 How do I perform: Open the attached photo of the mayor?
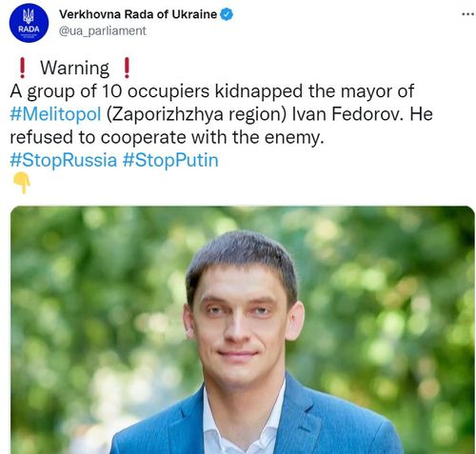point(243,330)
